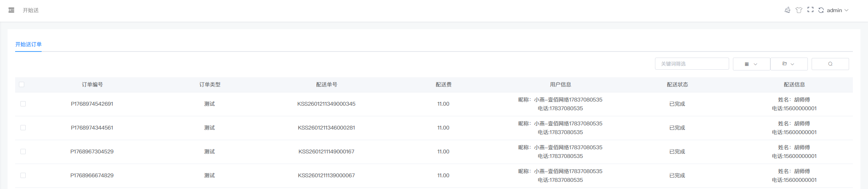
Task: Switch to the 开始送订单 tab
Action: 28,44
